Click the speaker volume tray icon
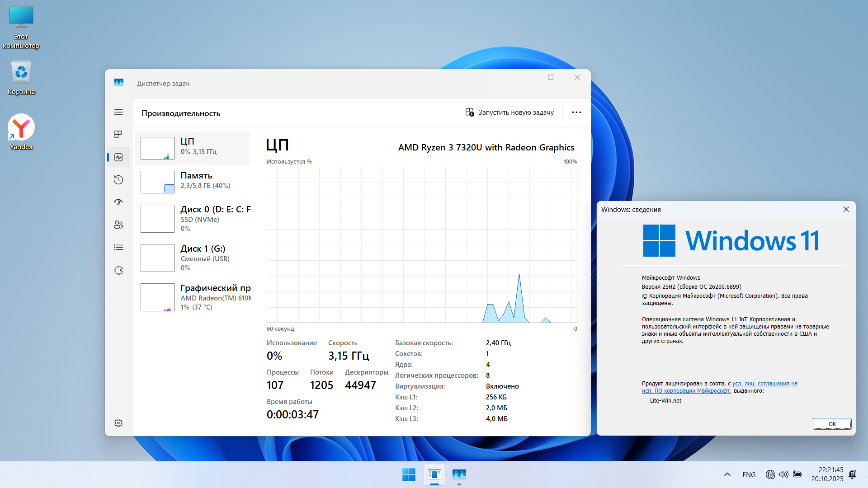This screenshot has width=868, height=488. coord(783,474)
